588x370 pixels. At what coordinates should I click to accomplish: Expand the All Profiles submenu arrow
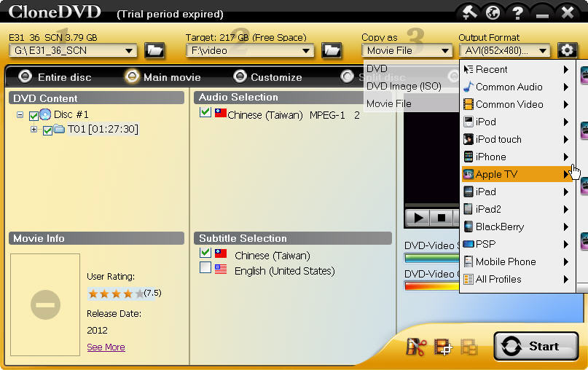click(x=566, y=279)
